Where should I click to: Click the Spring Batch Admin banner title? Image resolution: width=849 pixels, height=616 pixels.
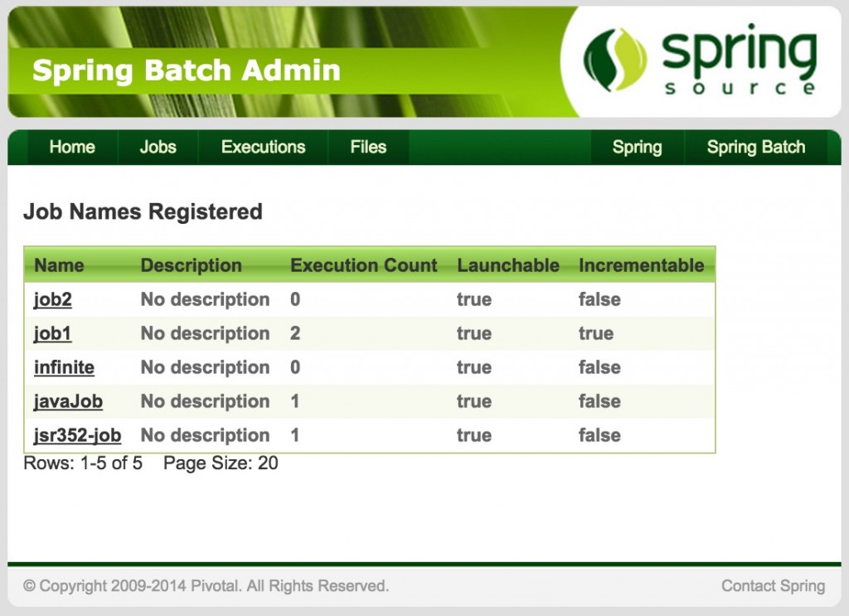(186, 70)
